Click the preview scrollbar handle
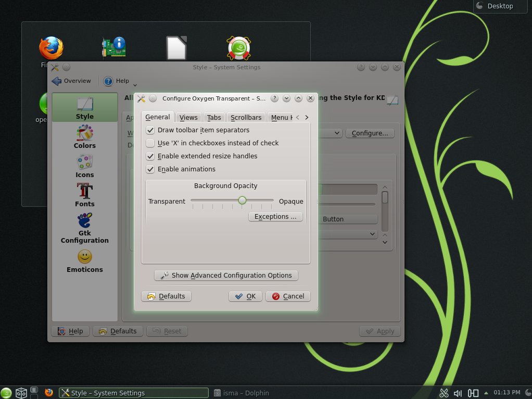Viewport: 532px width, 399px height. point(385,197)
